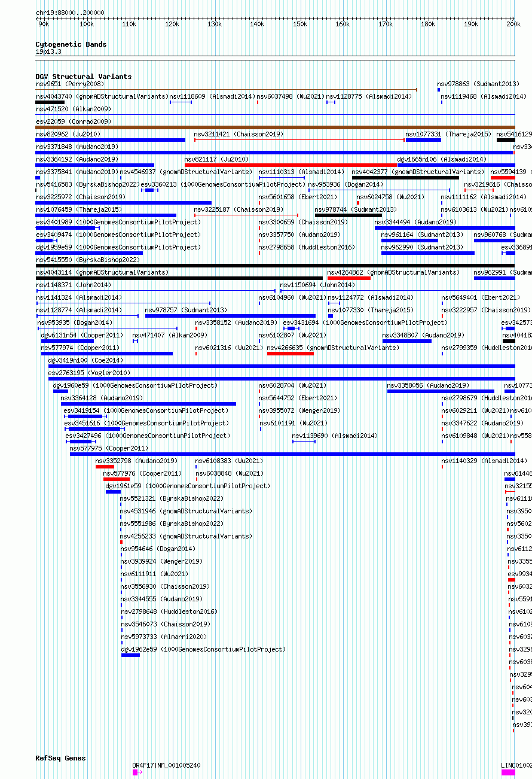Open variant nsv2798658 (Huddleston2016) label

(306, 248)
